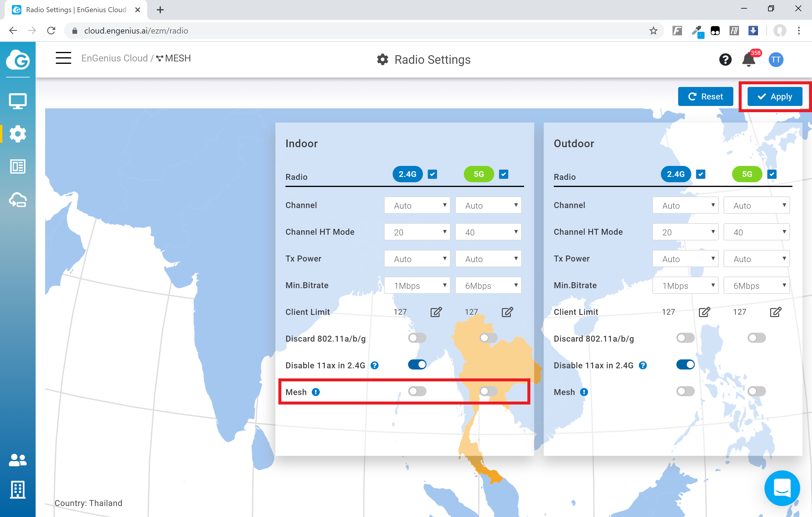Open a new browser tab
812x517 pixels.
pyautogui.click(x=160, y=10)
